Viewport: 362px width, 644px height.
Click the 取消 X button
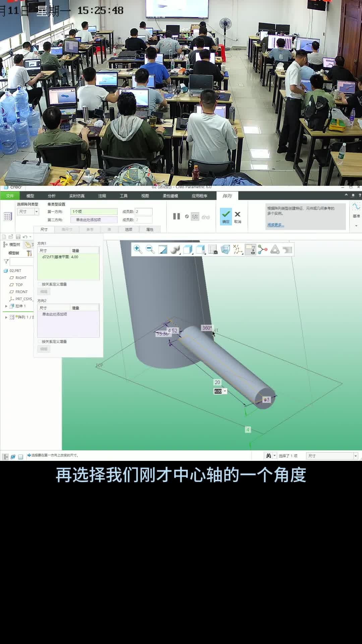[x=238, y=217]
